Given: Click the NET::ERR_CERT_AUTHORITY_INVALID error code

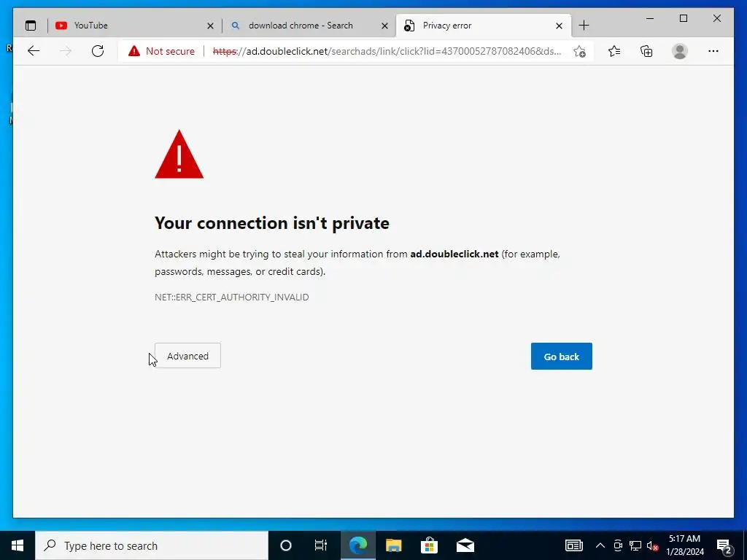Looking at the screenshot, I should tap(231, 297).
